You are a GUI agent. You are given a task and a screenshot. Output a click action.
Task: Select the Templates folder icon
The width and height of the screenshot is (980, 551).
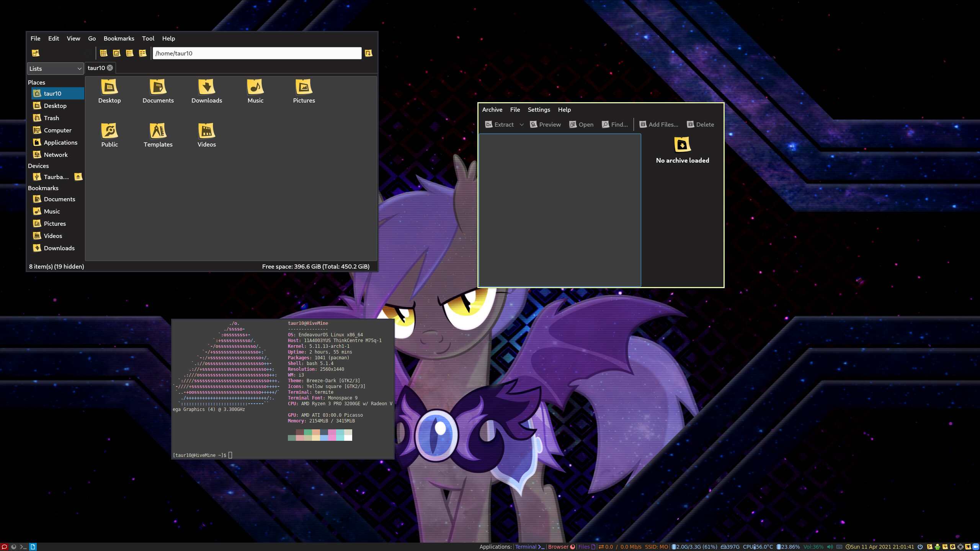[x=158, y=135]
